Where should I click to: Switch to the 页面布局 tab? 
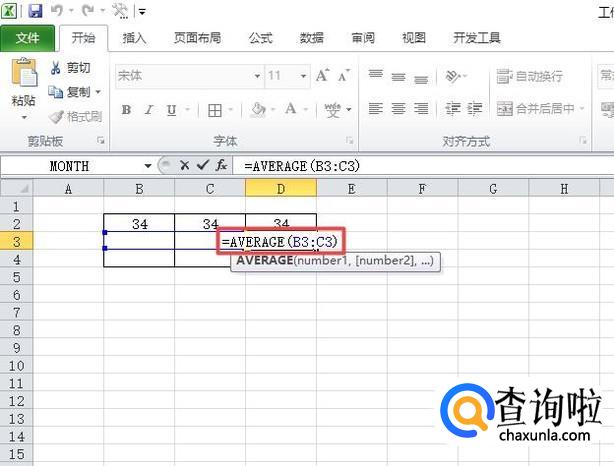click(x=197, y=38)
